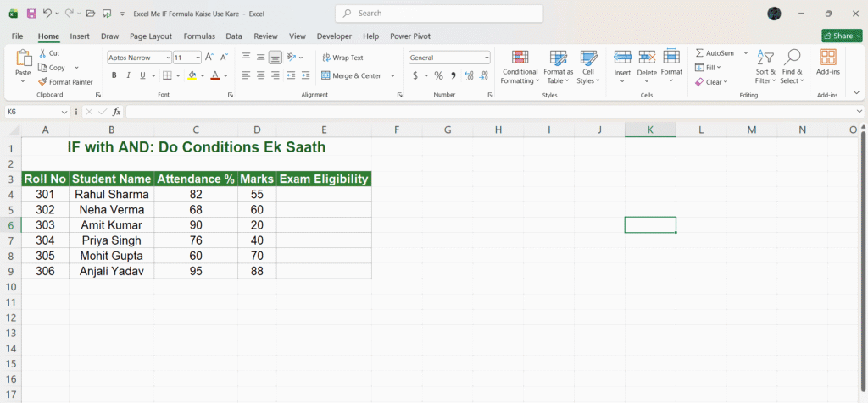Save the workbook with the Save icon
Viewport: 868px width, 403px height.
(31, 14)
